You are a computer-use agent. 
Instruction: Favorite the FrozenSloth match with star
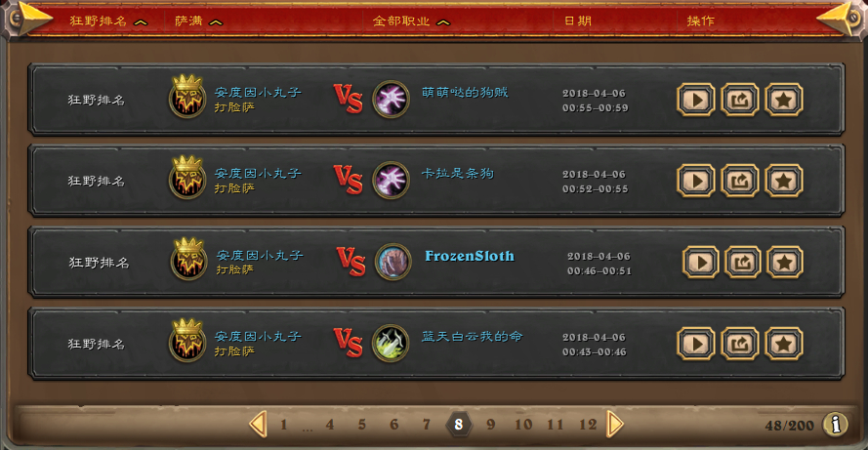[x=784, y=263]
